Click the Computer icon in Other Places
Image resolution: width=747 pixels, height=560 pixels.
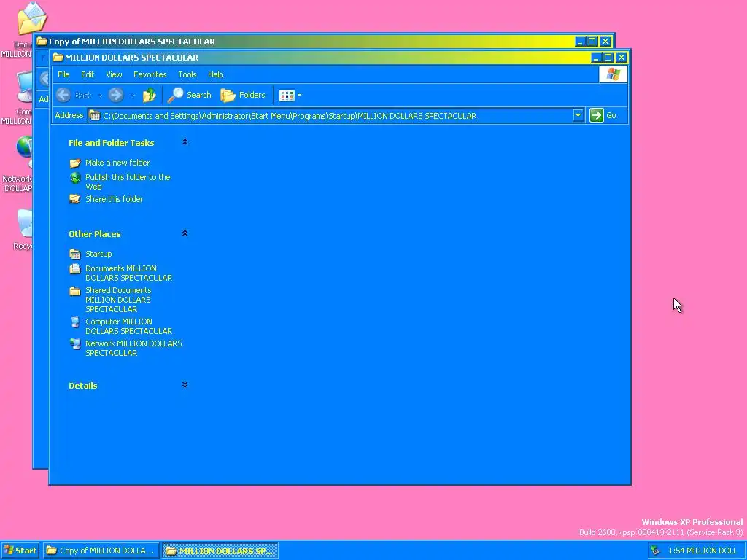[75, 322]
